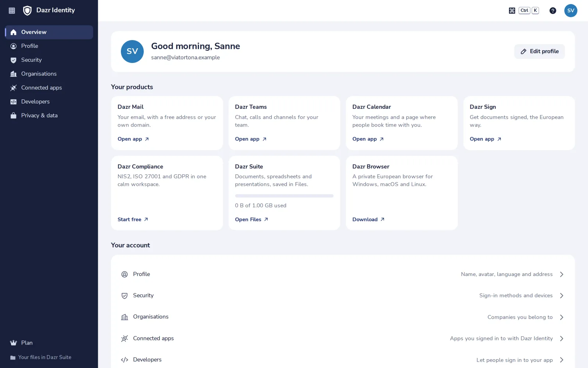Click the code icon beside sidebar Developers
This screenshot has height=368, width=588.
click(x=14, y=102)
